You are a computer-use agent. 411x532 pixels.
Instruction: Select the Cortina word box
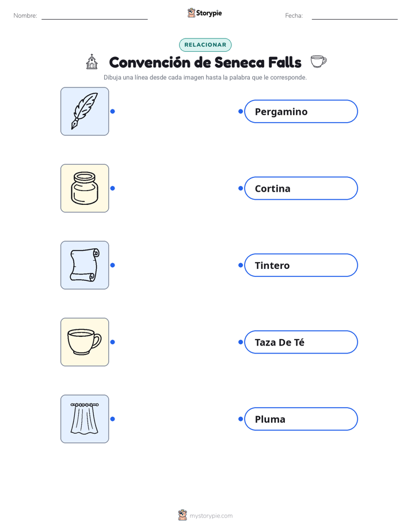point(301,188)
